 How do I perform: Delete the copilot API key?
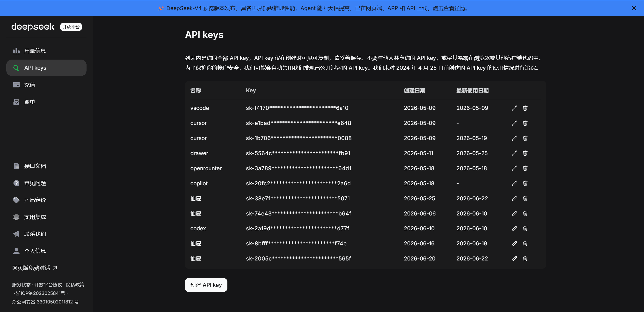click(x=525, y=183)
